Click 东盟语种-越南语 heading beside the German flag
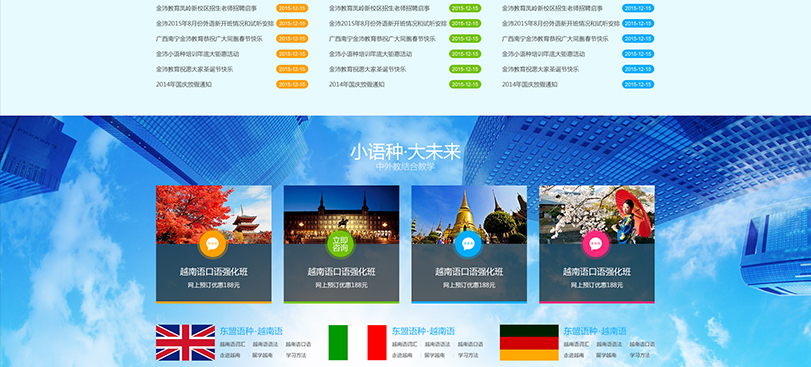 click(x=595, y=331)
